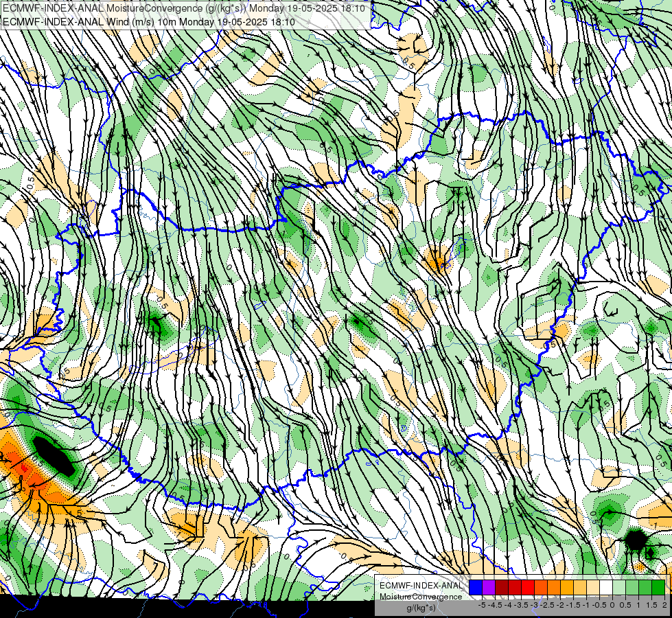Click the -2.5 legend scale value
Image resolution: width=672 pixels, height=618 pixels.
[x=547, y=605]
